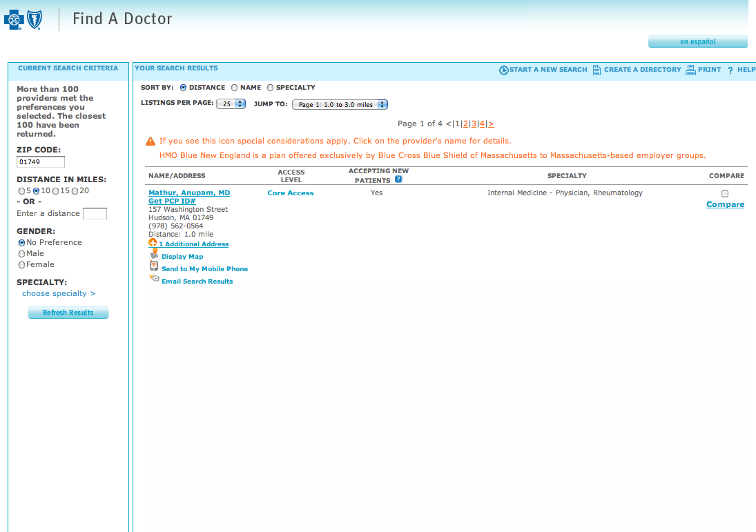
Task: Click the Blue Cross Blue Shield logo
Action: [24, 19]
